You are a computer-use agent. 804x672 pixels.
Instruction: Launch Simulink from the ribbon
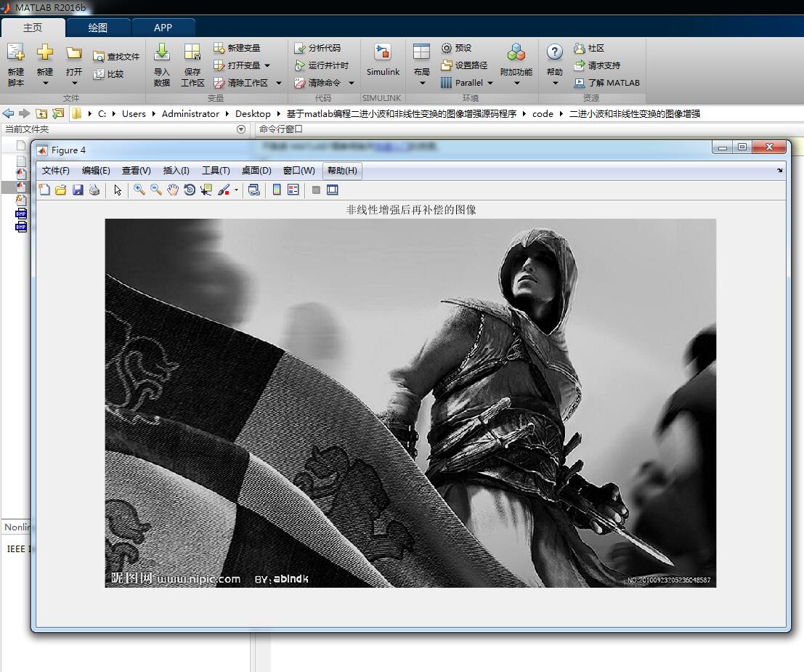[383, 60]
